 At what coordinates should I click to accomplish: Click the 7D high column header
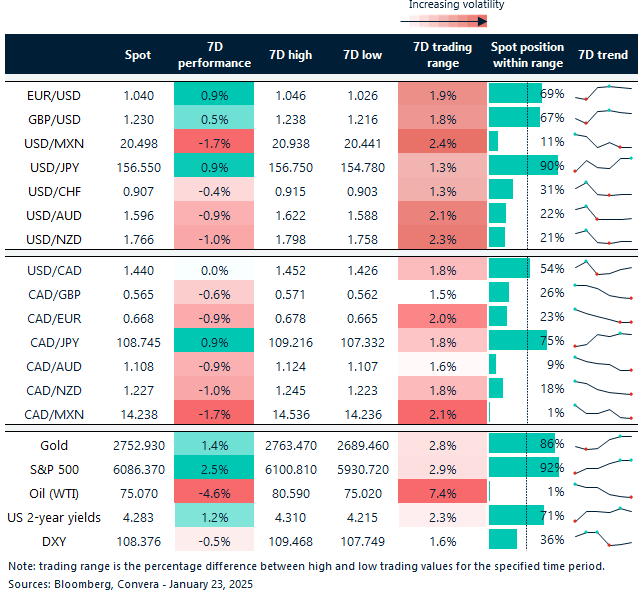pyautogui.click(x=291, y=55)
